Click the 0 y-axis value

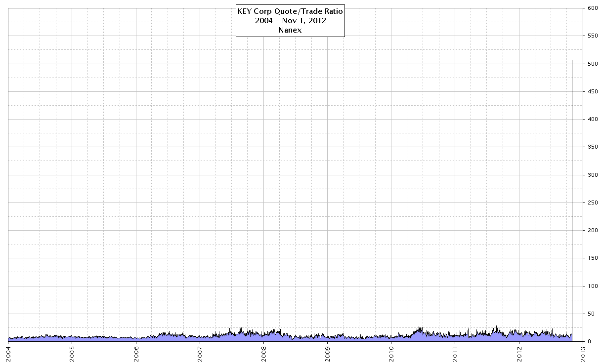589,341
